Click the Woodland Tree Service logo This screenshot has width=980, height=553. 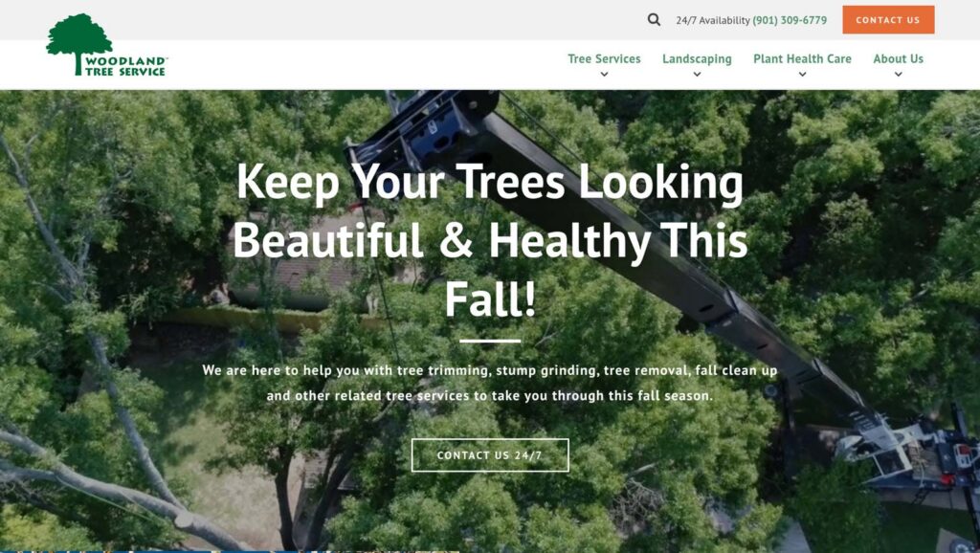tap(107, 45)
